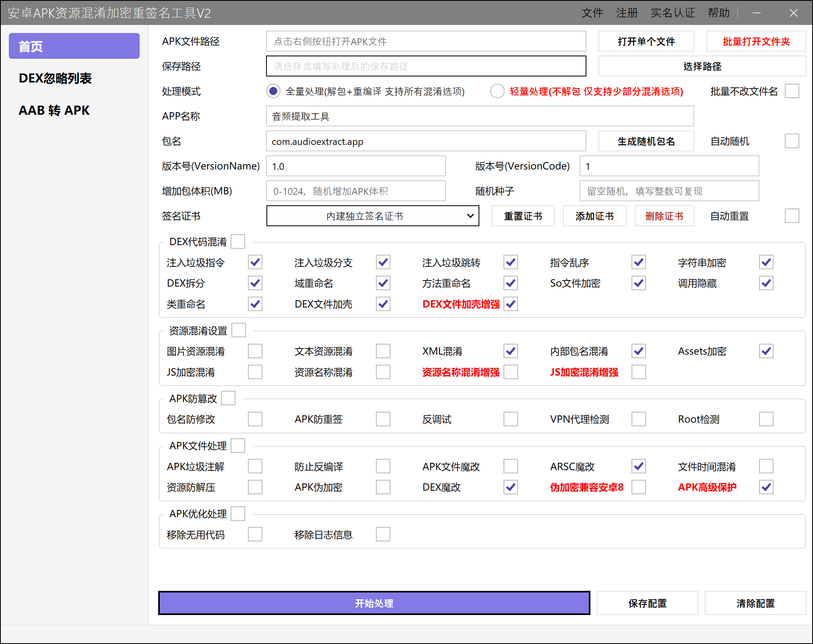Toggle the APK文件处理 group checkbox
The image size is (813, 644).
[x=238, y=446]
